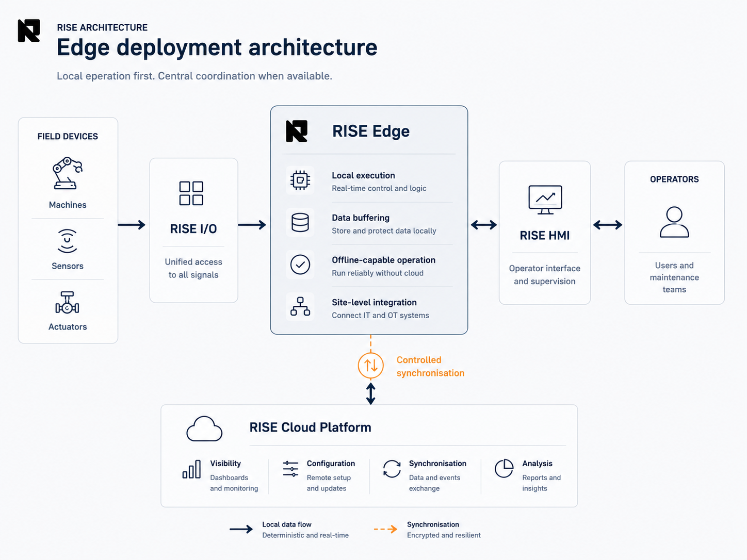The image size is (747, 560).
Task: Click "Users and maintenance teams" text
Action: coord(674,277)
